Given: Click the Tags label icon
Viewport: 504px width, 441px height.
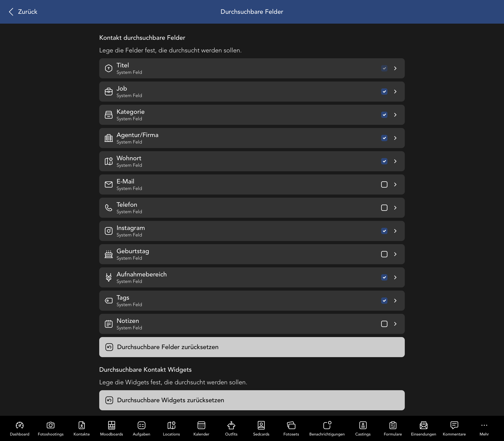Looking at the screenshot, I should (108, 301).
